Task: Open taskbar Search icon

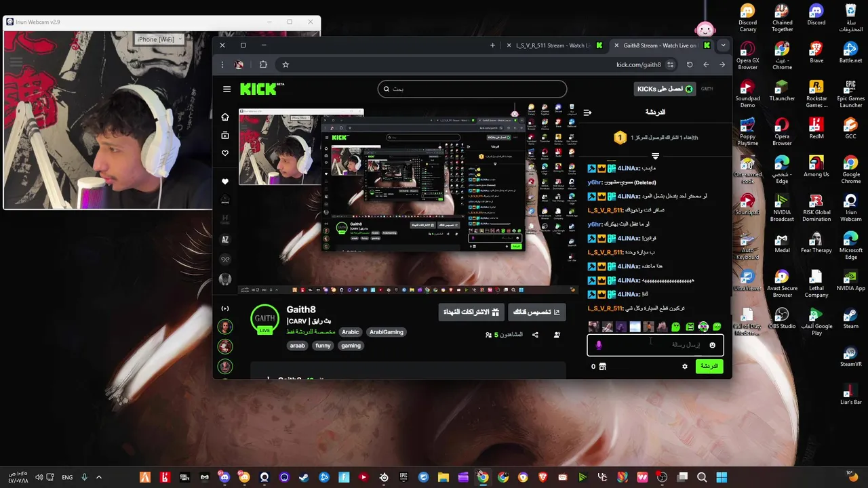Action: coord(702,477)
